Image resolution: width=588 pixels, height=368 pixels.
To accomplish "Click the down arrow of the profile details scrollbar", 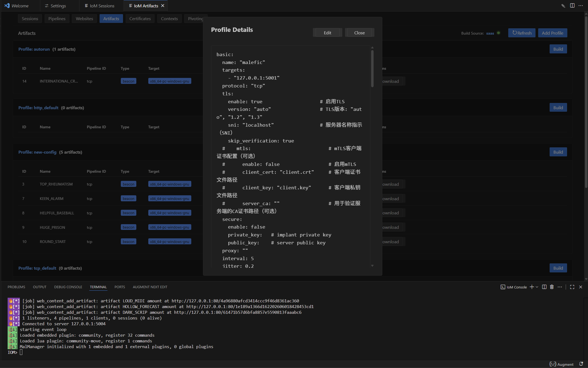I will click(372, 266).
